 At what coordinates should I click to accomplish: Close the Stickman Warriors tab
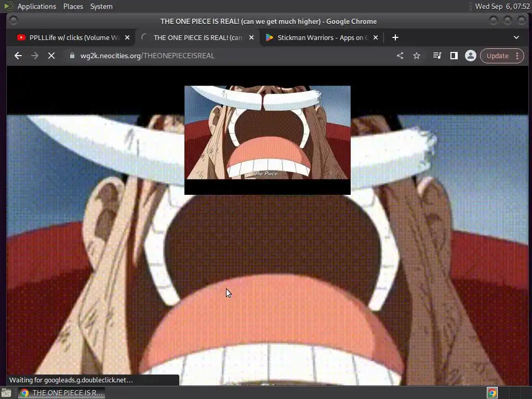[x=376, y=37]
